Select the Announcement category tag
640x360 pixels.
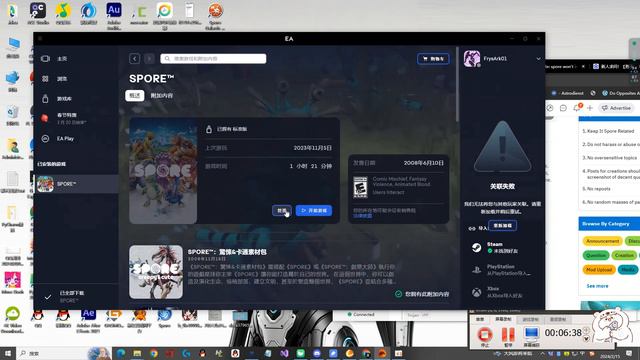click(602, 241)
